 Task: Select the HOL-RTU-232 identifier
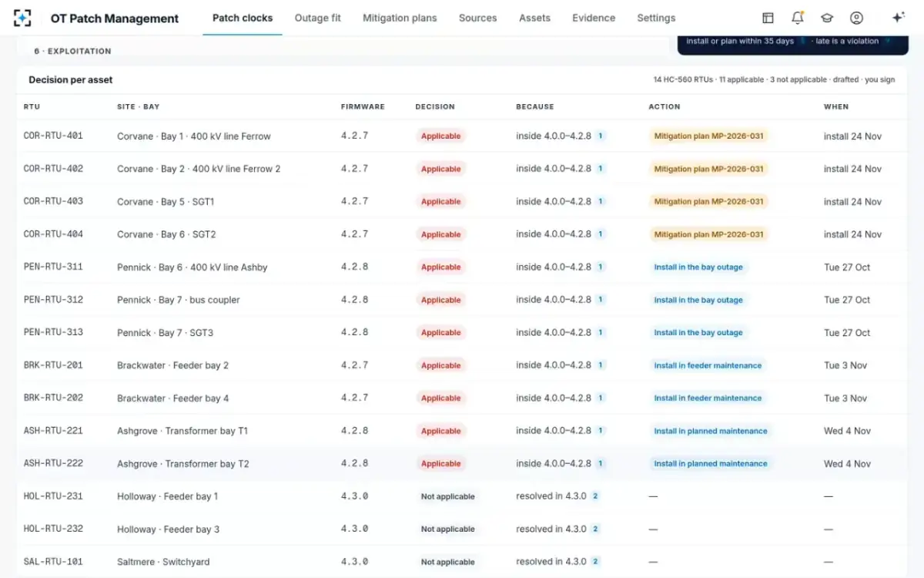click(53, 529)
